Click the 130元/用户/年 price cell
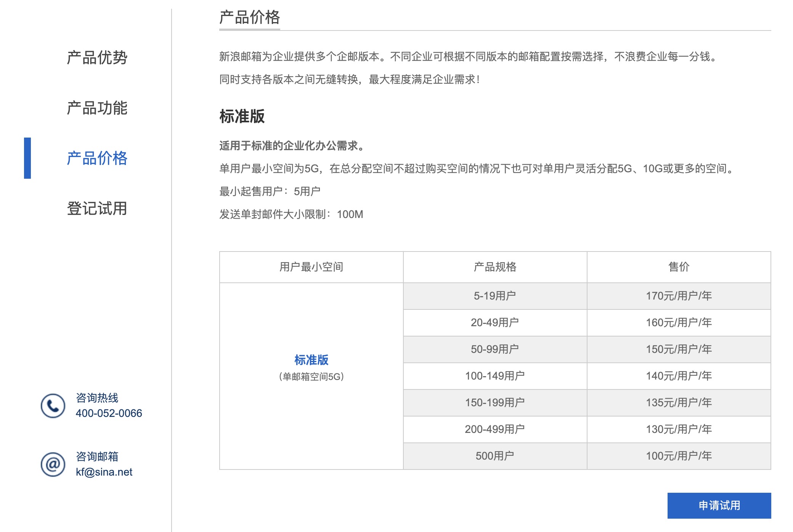The height and width of the screenshot is (532, 793). pos(679,429)
